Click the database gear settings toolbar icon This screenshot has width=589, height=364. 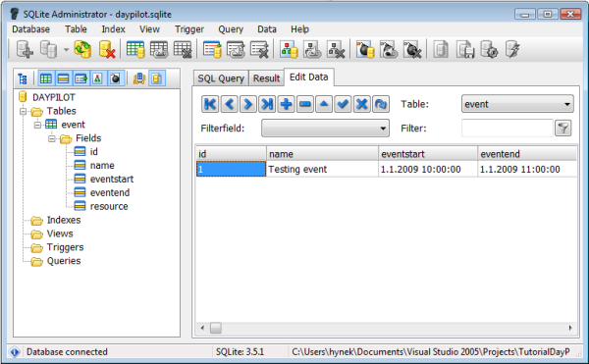(x=489, y=49)
